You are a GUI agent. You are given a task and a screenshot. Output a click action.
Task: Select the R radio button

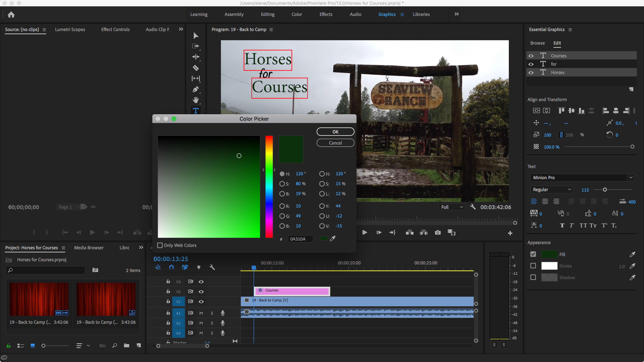click(x=282, y=206)
